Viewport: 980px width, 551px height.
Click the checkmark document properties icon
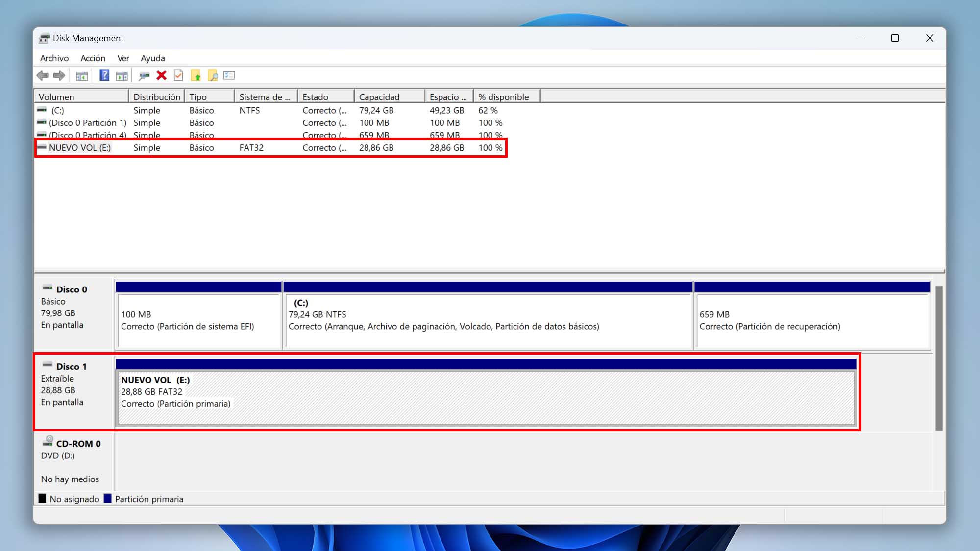click(178, 75)
